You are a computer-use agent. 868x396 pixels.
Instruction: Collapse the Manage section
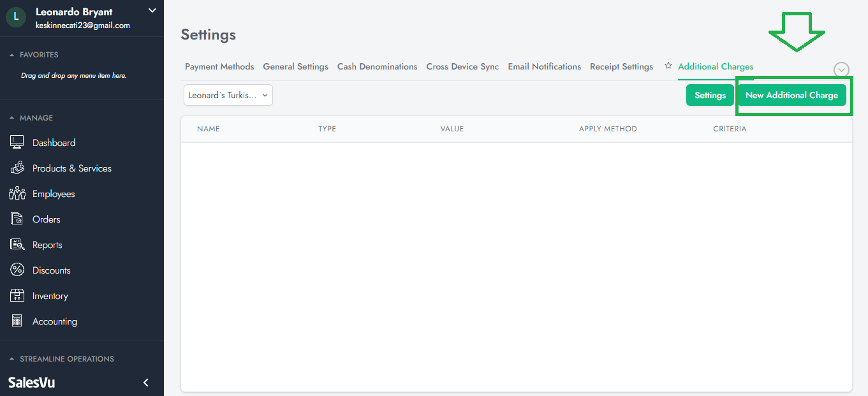click(11, 118)
